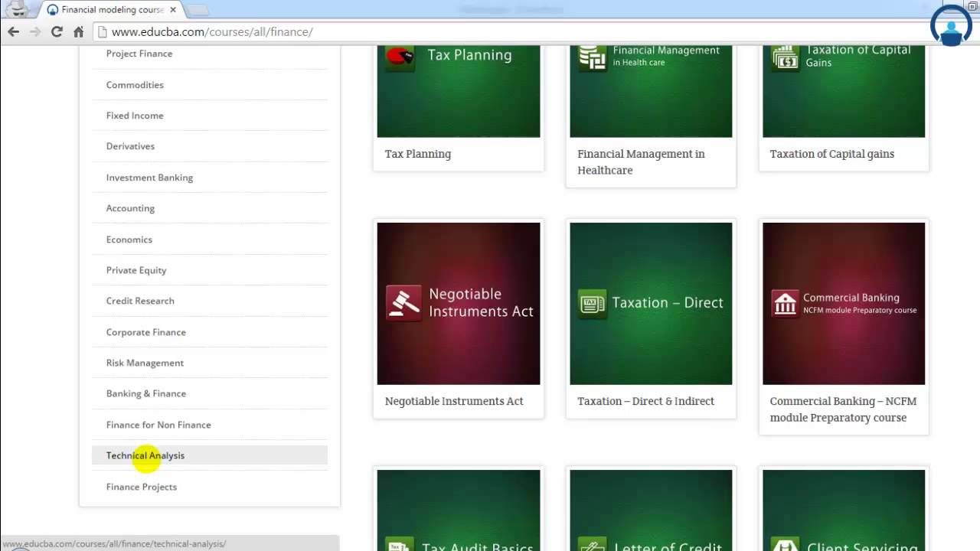Click the Financial Management coins icon
Image resolution: width=980 pixels, height=551 pixels.
[x=592, y=57]
